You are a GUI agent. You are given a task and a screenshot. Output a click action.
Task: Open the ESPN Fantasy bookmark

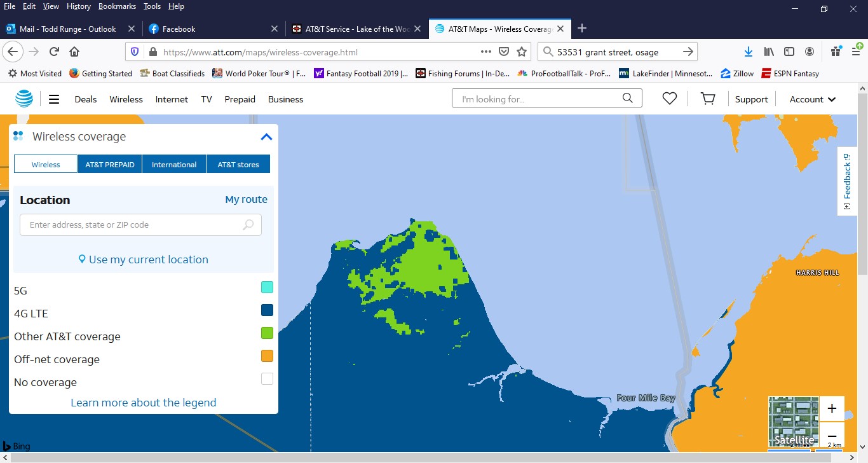coord(790,73)
